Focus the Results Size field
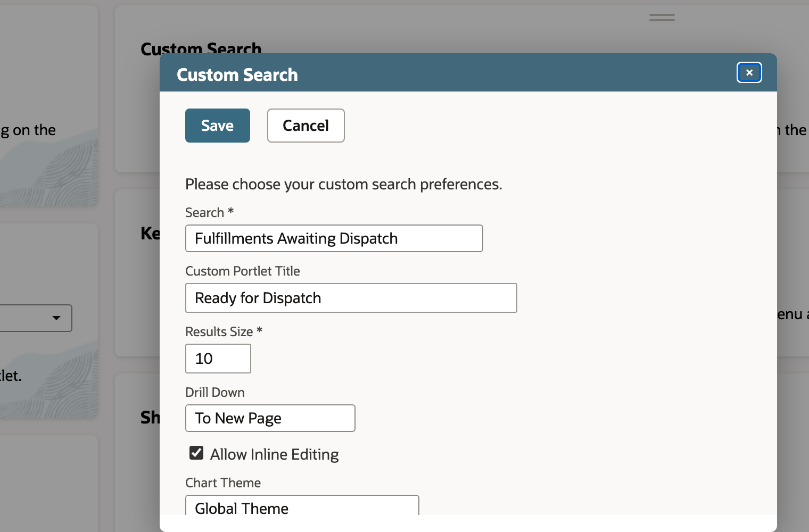Image resolution: width=809 pixels, height=532 pixels. 218,359
